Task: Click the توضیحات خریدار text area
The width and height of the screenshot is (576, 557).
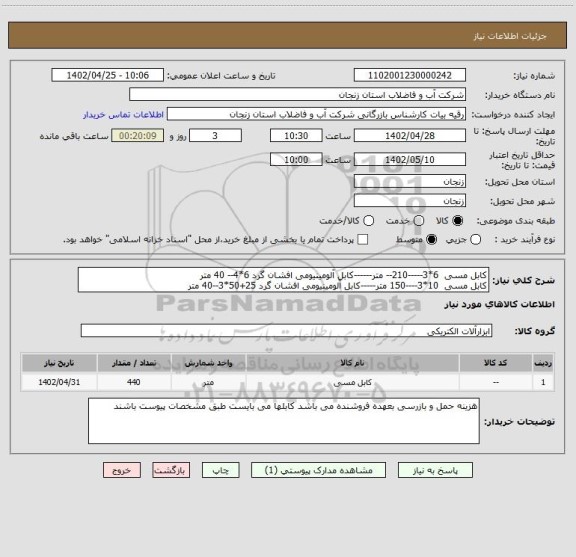Action: [x=284, y=421]
